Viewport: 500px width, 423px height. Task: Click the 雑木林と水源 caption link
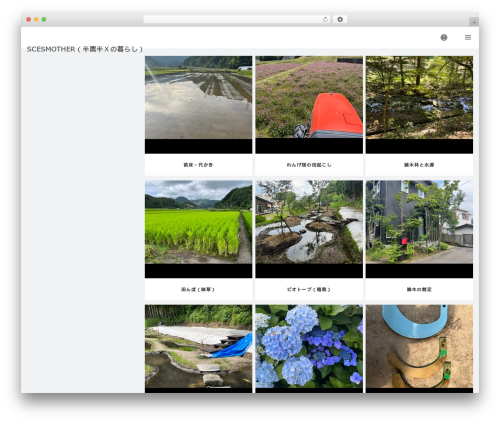(x=419, y=165)
